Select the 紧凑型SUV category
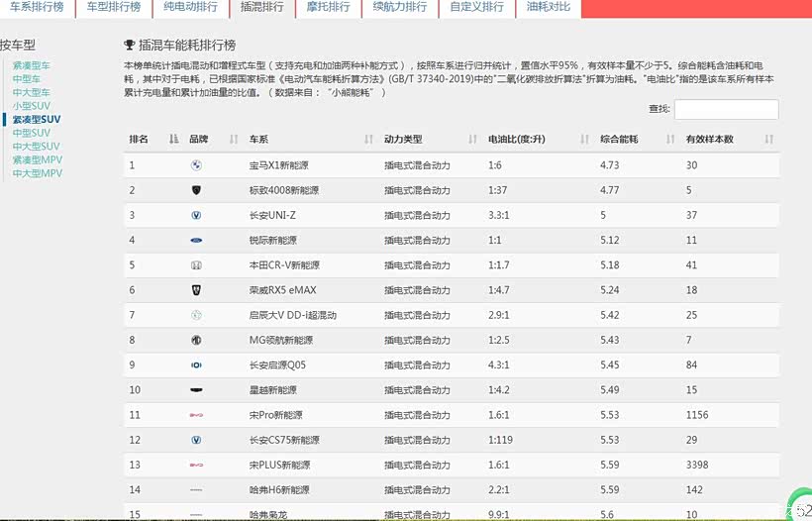This screenshot has height=521, width=812. (x=37, y=120)
